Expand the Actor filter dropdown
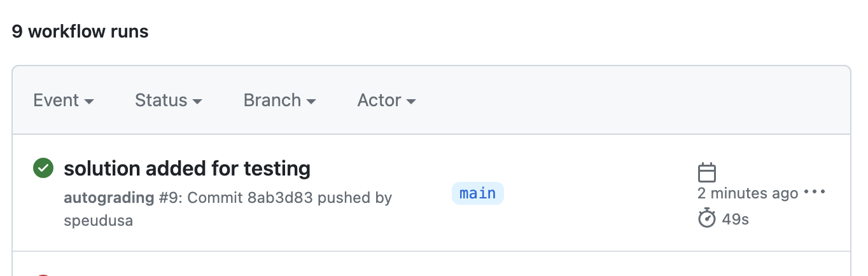Image resolution: width=868 pixels, height=276 pixels. pyautogui.click(x=386, y=100)
